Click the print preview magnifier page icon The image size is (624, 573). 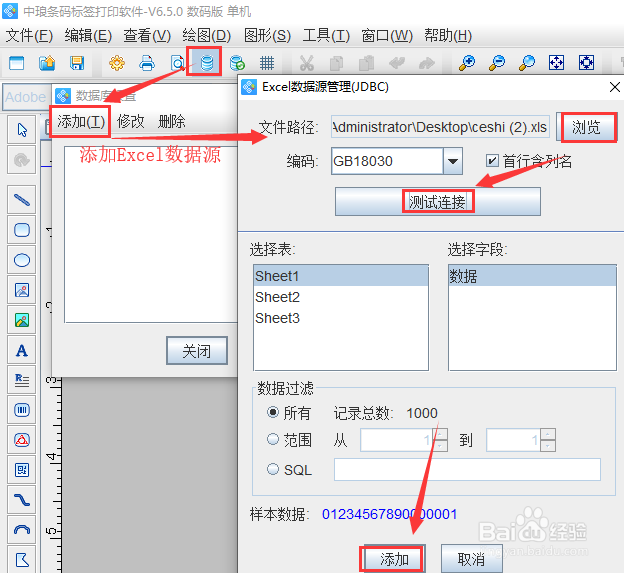click(177, 63)
